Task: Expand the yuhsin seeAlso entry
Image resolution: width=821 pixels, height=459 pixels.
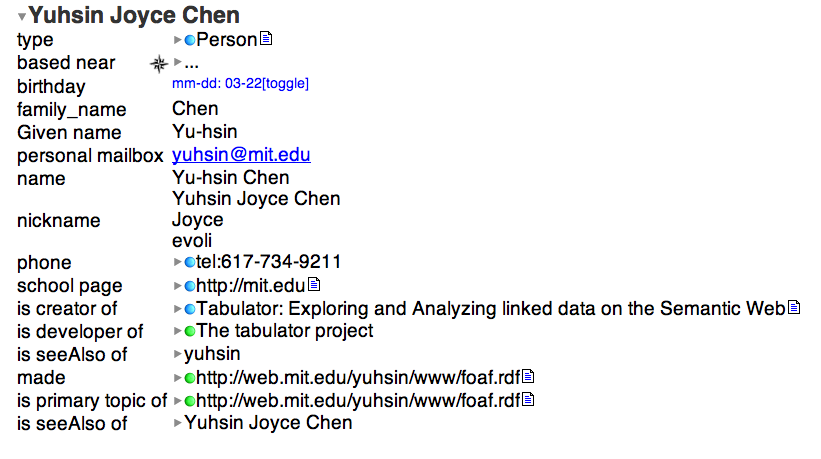Action: pos(178,354)
